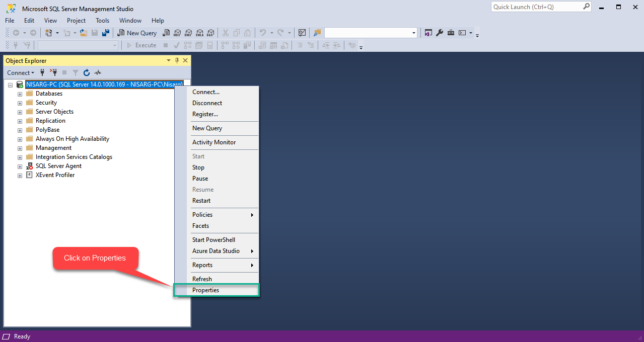Expand the Databases folder node
644x342 pixels.
(20, 94)
